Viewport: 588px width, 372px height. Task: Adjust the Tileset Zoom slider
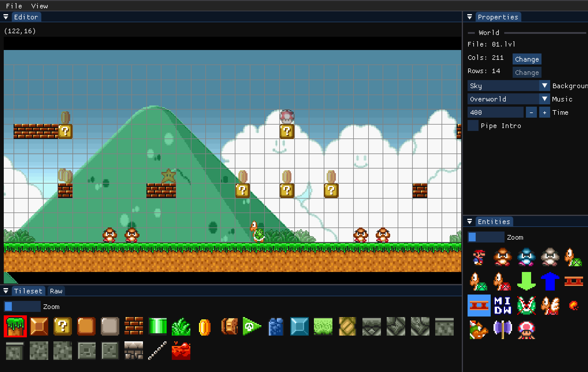(22, 307)
